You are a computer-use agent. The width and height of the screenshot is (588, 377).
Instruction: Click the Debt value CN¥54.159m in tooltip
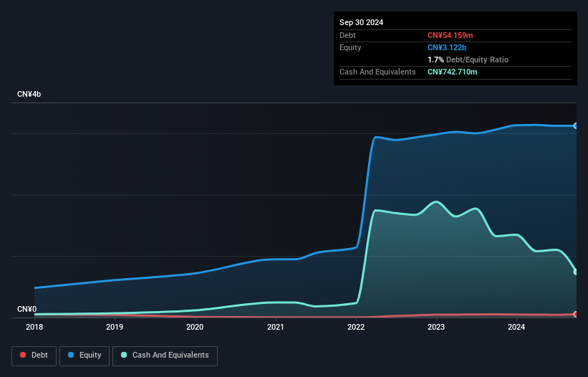point(450,35)
